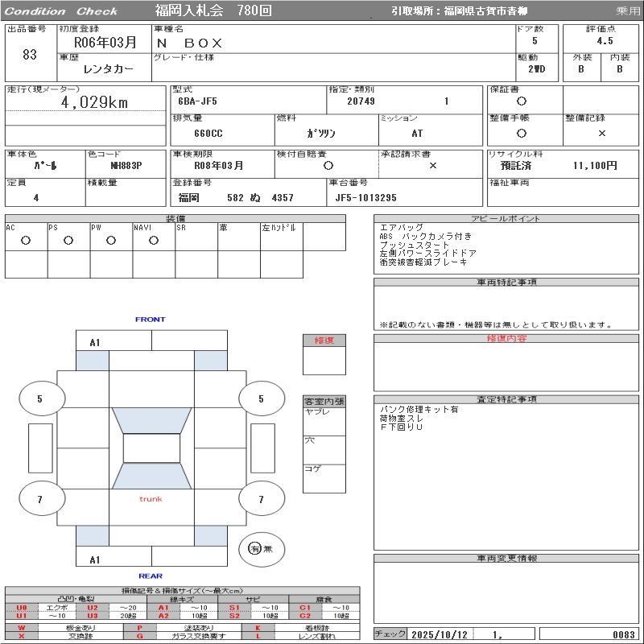This screenshot has width=644, height=644.
Task: Click the W damage code in legend
Action: (x=22, y=628)
